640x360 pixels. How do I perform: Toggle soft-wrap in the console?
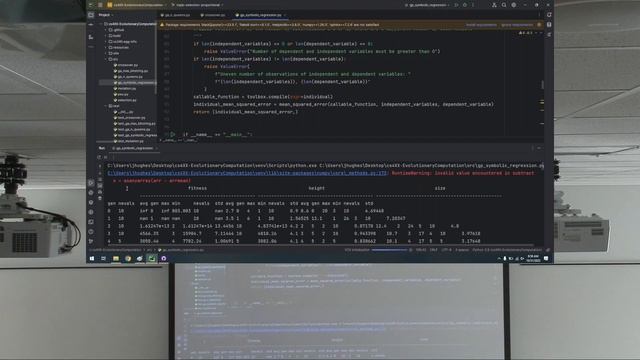pyautogui.click(x=100, y=179)
